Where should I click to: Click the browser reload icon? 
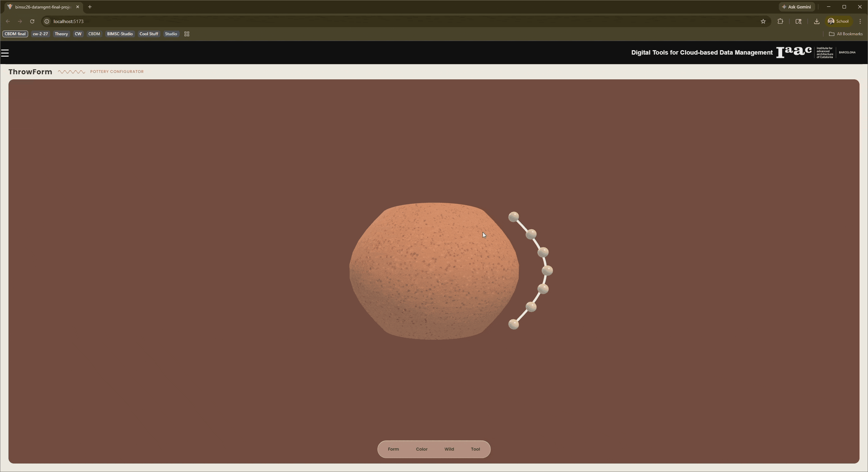(x=32, y=21)
